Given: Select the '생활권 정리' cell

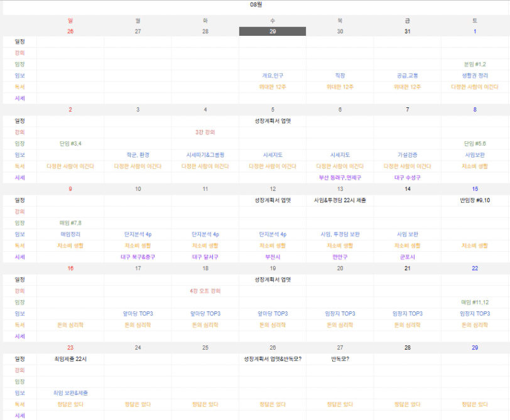Looking at the screenshot, I should click(x=475, y=76).
